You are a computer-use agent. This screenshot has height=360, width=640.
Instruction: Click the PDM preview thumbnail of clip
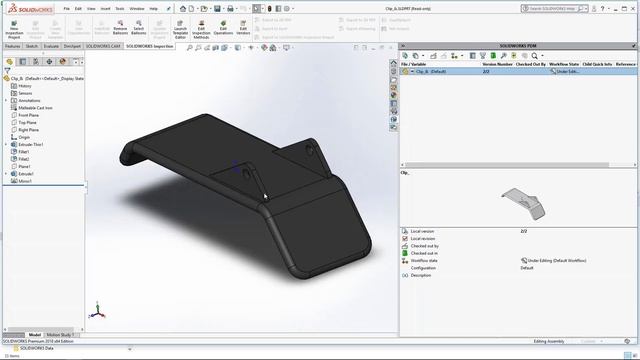[x=524, y=203]
